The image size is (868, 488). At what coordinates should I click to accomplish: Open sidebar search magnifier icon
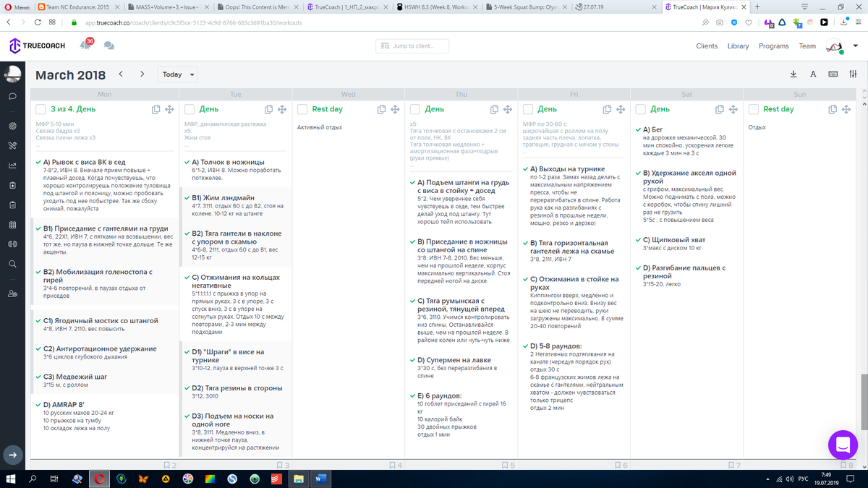[13, 264]
